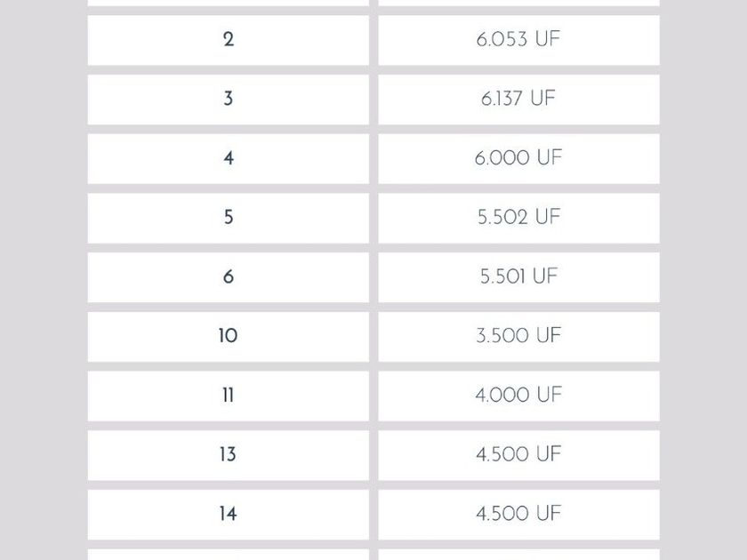Click the partially visible cell above row 2
747x560 pixels.
tap(228, 3)
